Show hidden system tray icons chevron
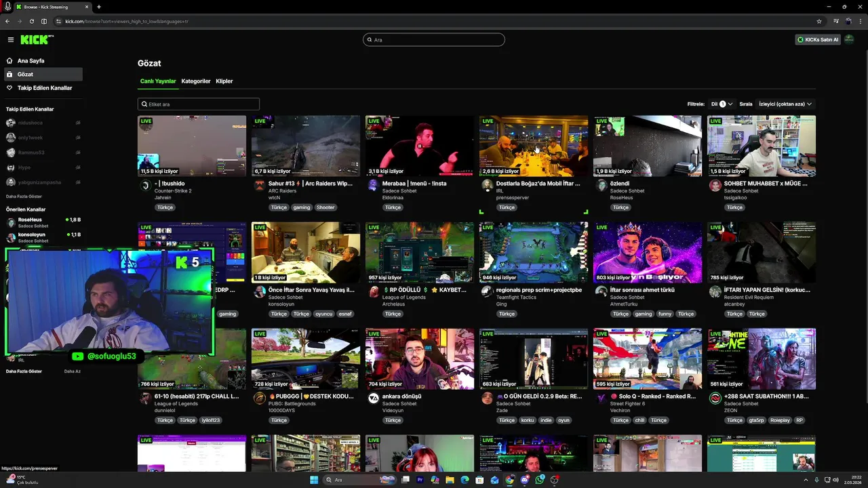Image resolution: width=868 pixels, height=488 pixels. pyautogui.click(x=806, y=480)
